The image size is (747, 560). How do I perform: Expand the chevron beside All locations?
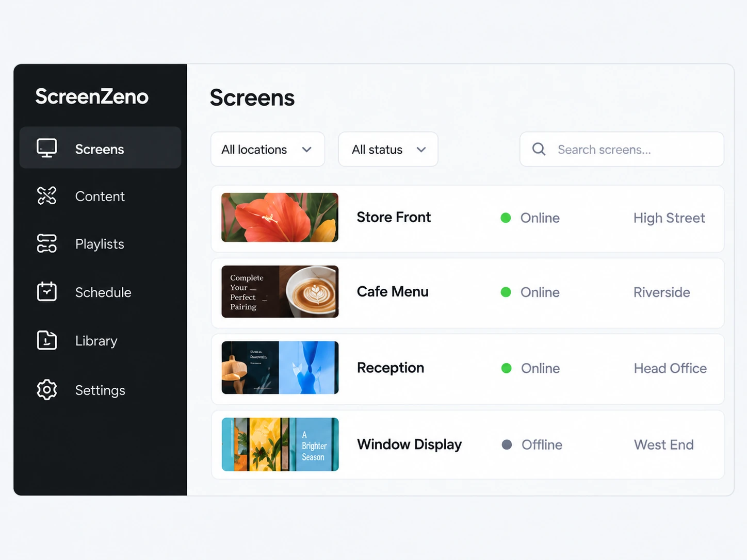click(x=307, y=150)
